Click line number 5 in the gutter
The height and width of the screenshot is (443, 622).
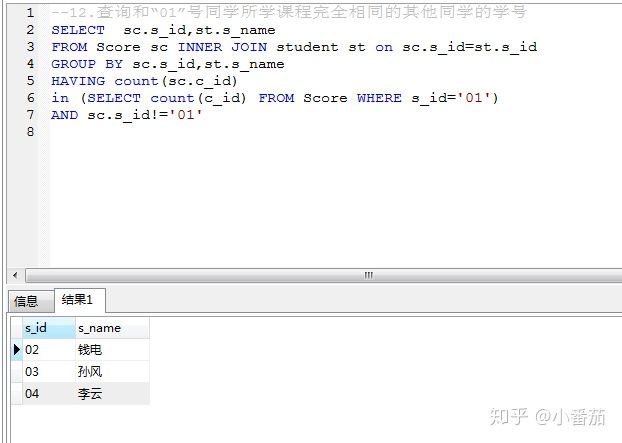coord(31,81)
